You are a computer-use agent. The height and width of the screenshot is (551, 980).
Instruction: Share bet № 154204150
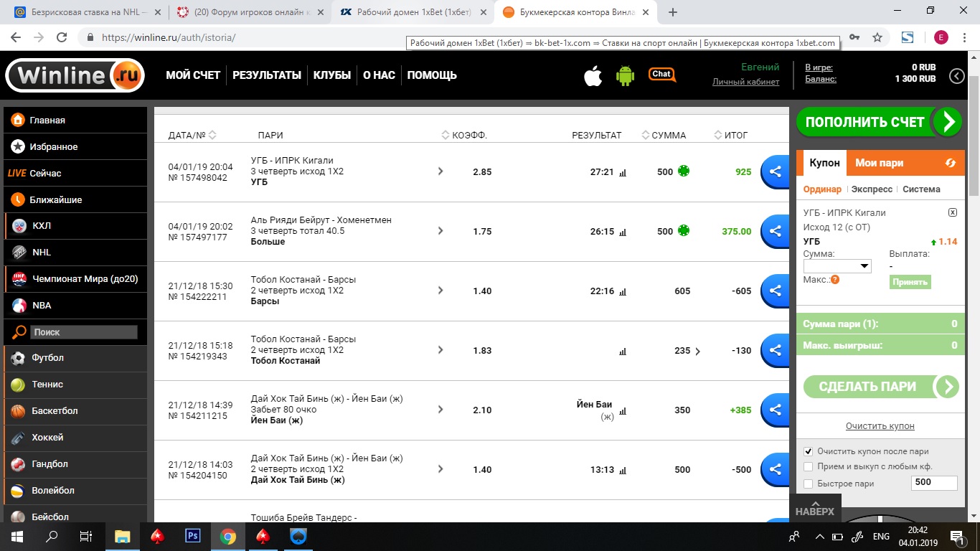pos(775,470)
